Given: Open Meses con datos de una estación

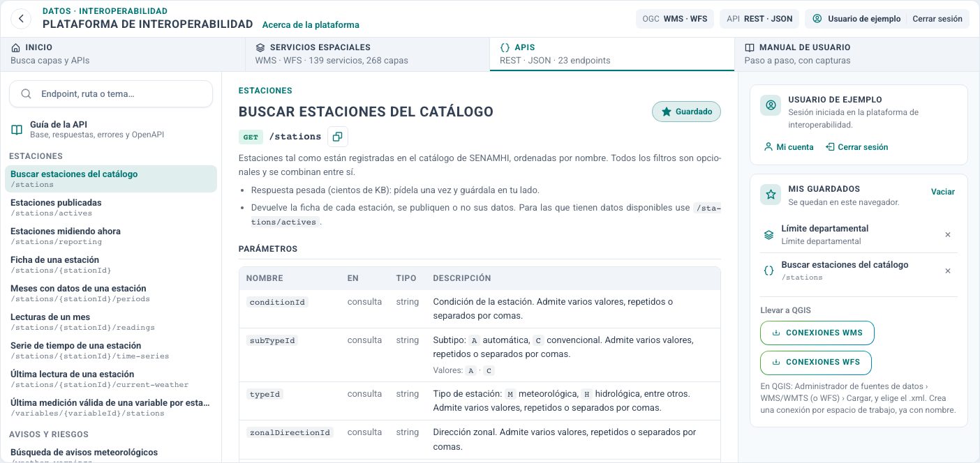Looking at the screenshot, I should pos(111,294).
